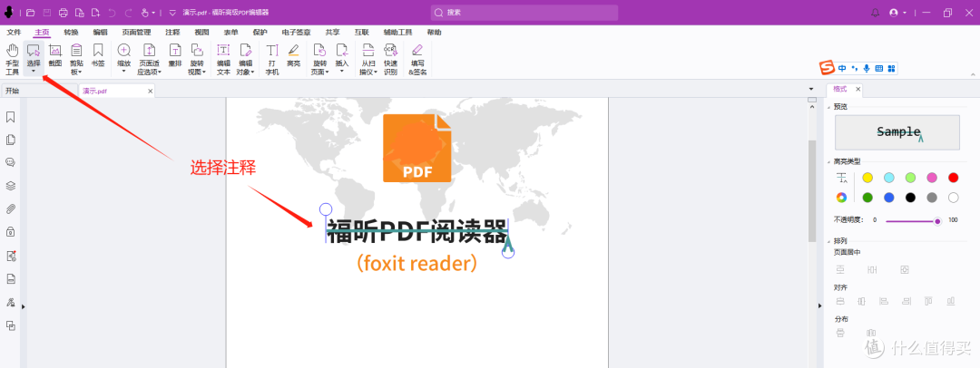Viewport: 980px width, 368px height.
Task: Open the Pages thumbnail panel in sidebar
Action: click(10, 140)
